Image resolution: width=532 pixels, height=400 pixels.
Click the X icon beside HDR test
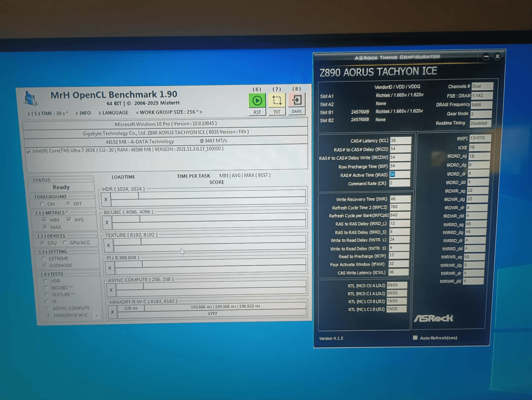[x=106, y=200]
